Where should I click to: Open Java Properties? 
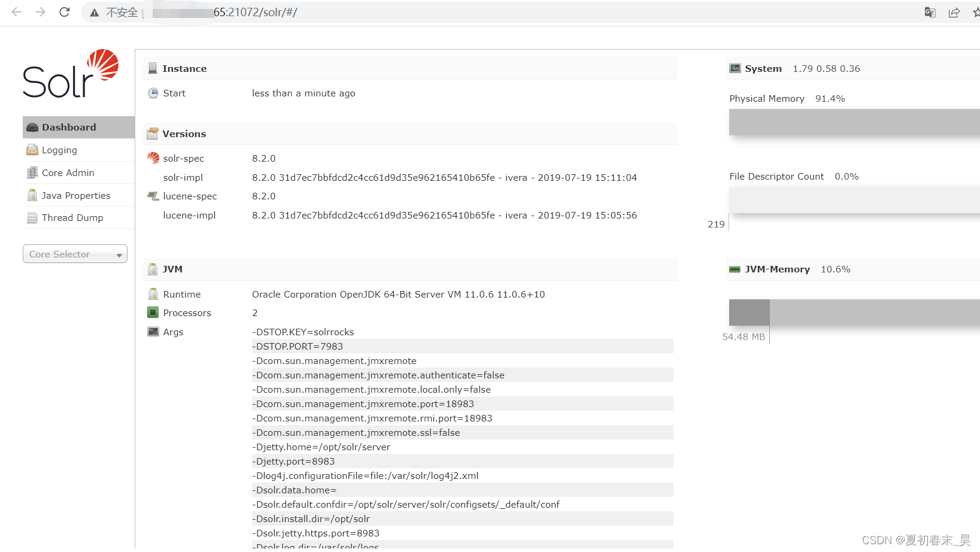click(78, 195)
